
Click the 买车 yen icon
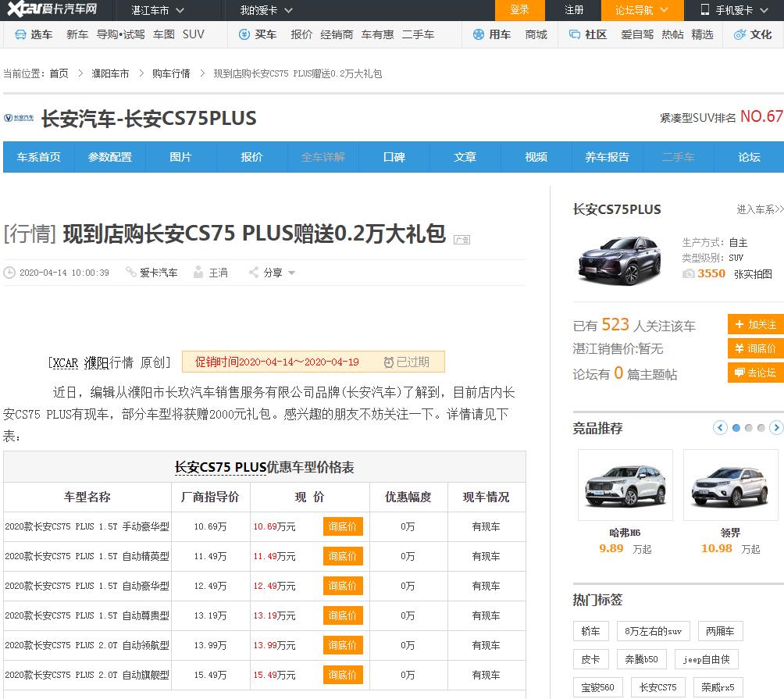point(244,34)
